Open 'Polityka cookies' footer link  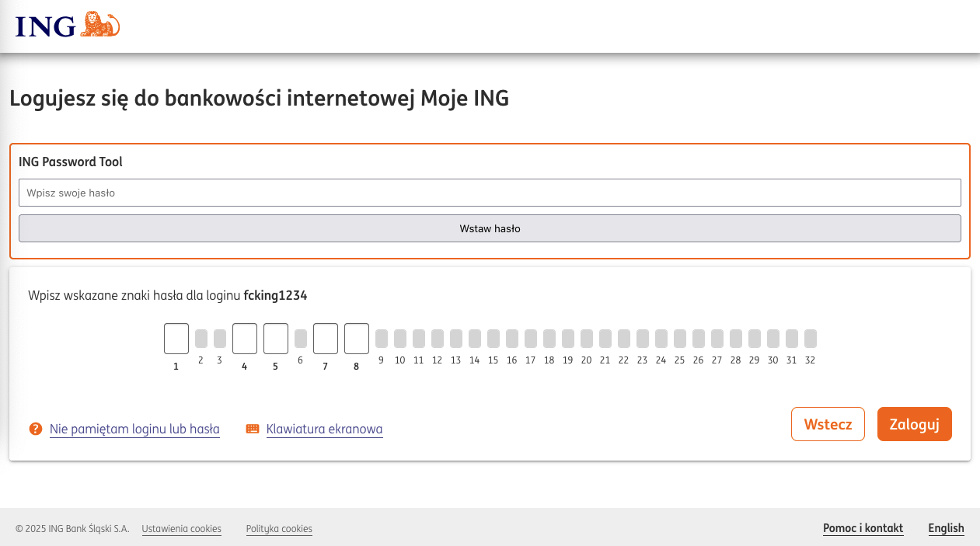279,529
